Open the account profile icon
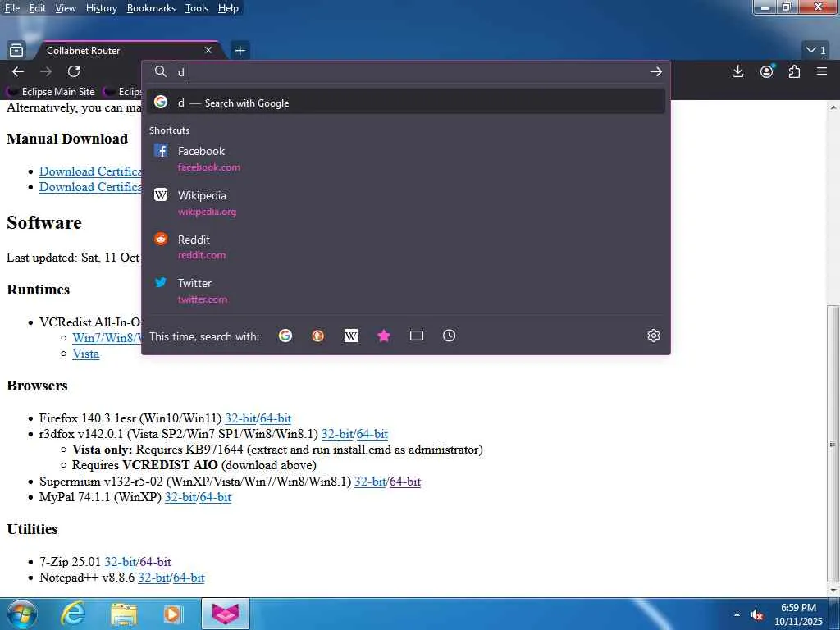The width and height of the screenshot is (840, 630). pyautogui.click(x=767, y=71)
